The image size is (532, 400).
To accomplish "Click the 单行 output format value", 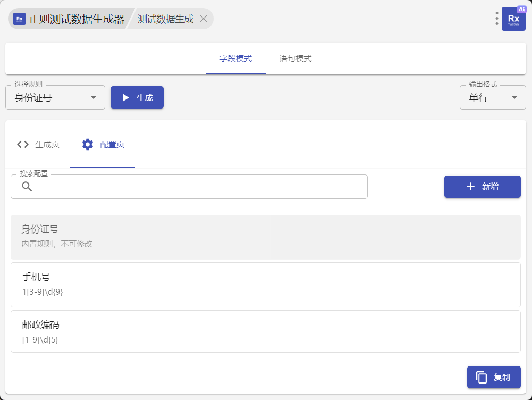I will [x=478, y=98].
